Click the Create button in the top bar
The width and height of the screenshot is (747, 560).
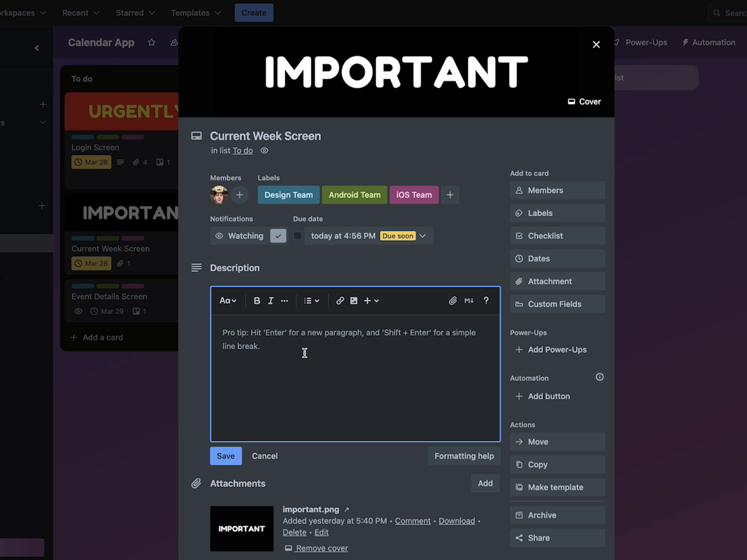pyautogui.click(x=254, y=13)
